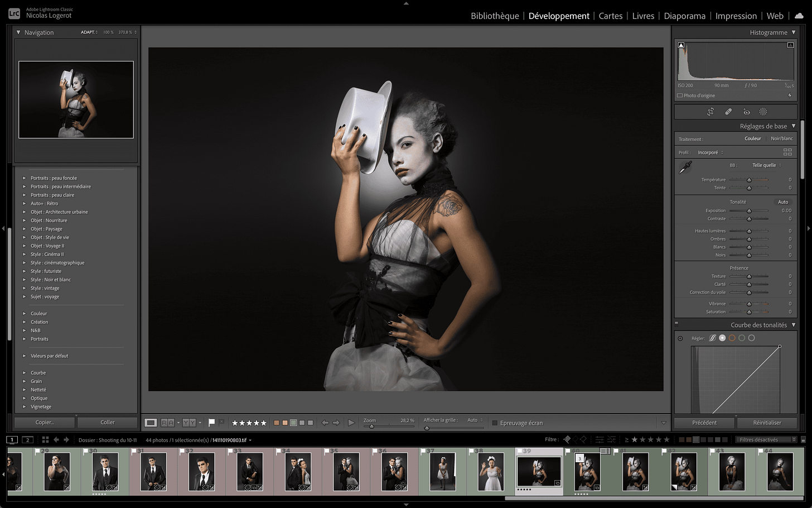This screenshot has height=508, width=812.
Task: Select the Crop overlay tool icon
Action: 710,112
